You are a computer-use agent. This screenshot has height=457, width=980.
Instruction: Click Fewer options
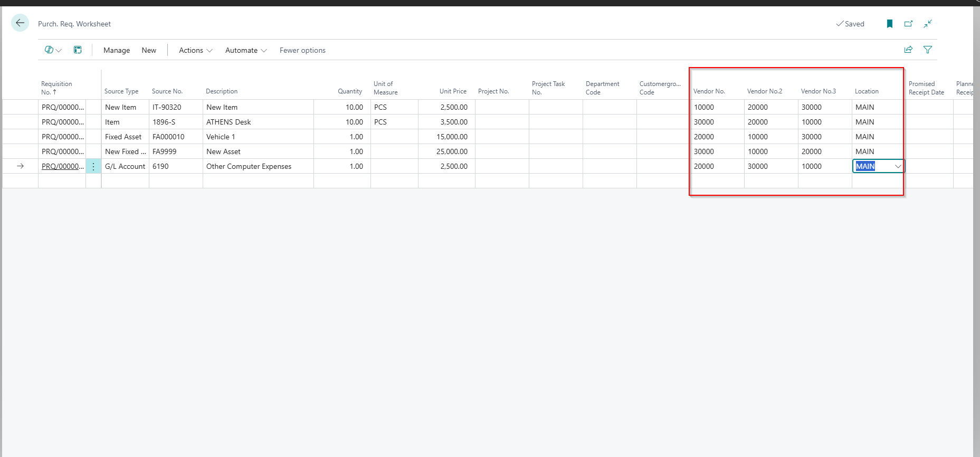(x=302, y=51)
